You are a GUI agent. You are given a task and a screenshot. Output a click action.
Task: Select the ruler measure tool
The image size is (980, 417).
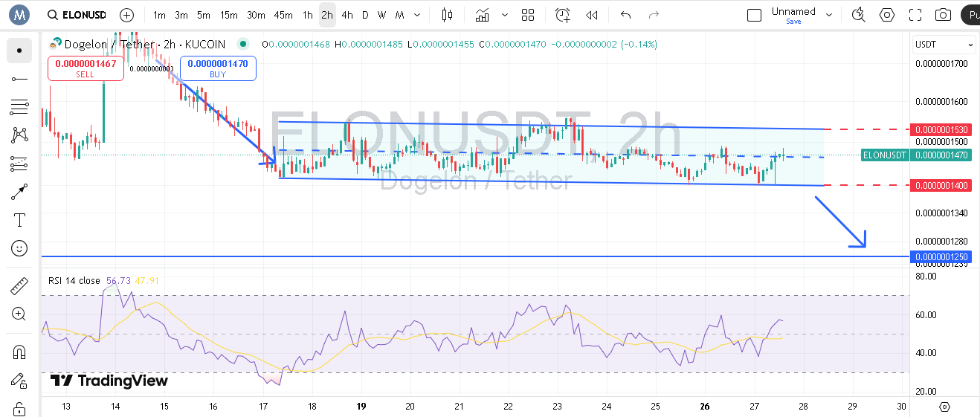(x=19, y=286)
